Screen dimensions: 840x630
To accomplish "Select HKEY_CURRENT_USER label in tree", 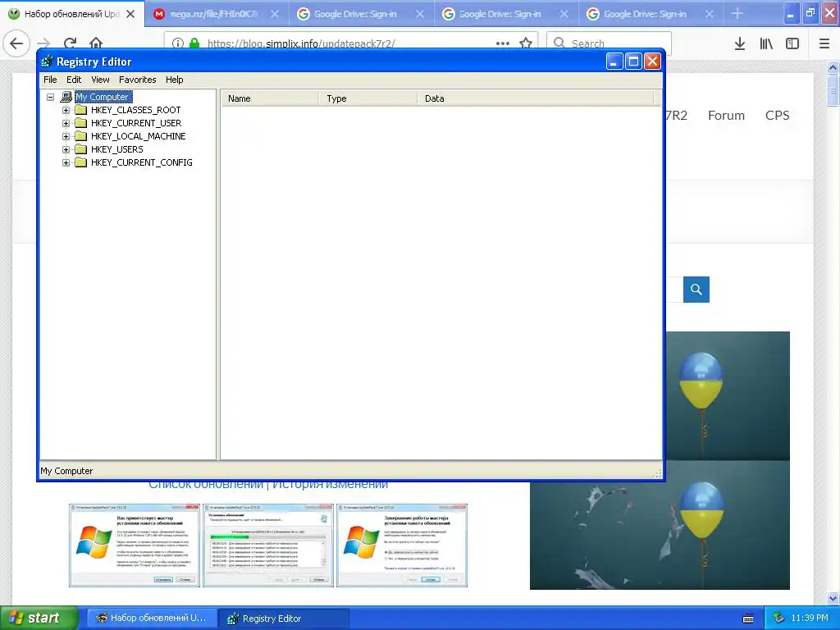I will coord(136,123).
